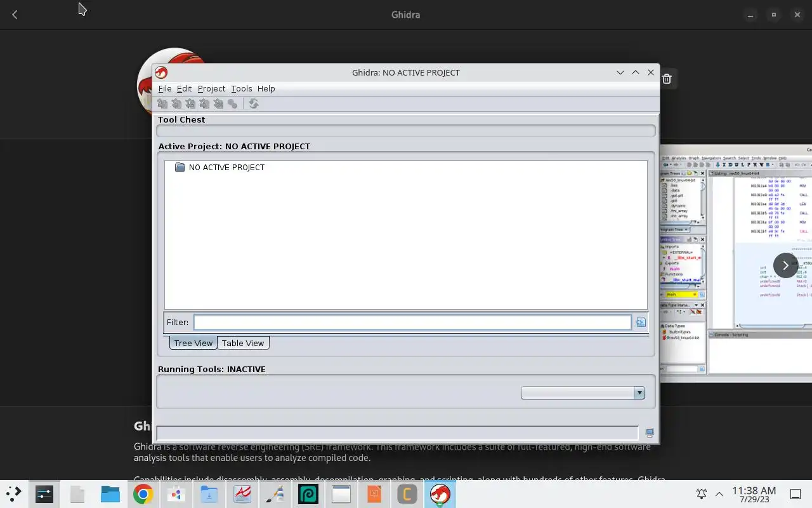Open the pen and brush app on the taskbar
The image size is (812, 508).
click(x=275, y=494)
